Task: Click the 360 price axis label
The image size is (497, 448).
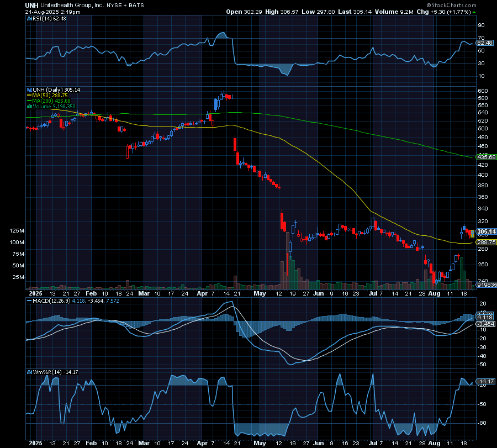Action: click(x=483, y=197)
